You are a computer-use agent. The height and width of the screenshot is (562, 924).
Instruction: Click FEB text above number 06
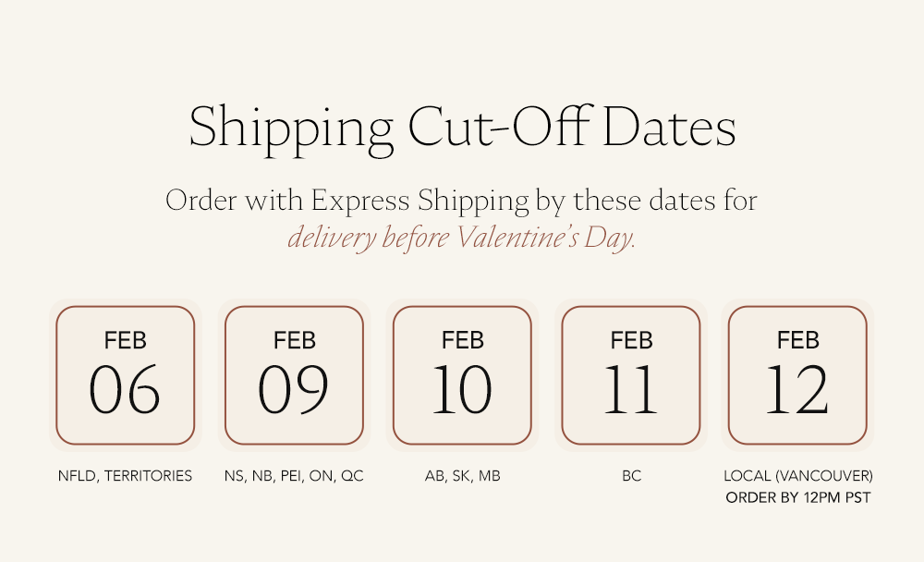pos(125,340)
